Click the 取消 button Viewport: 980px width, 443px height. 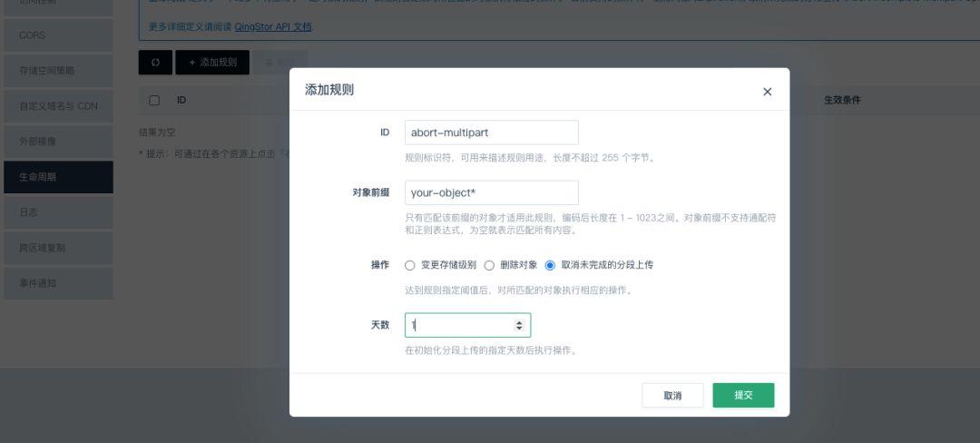point(672,396)
